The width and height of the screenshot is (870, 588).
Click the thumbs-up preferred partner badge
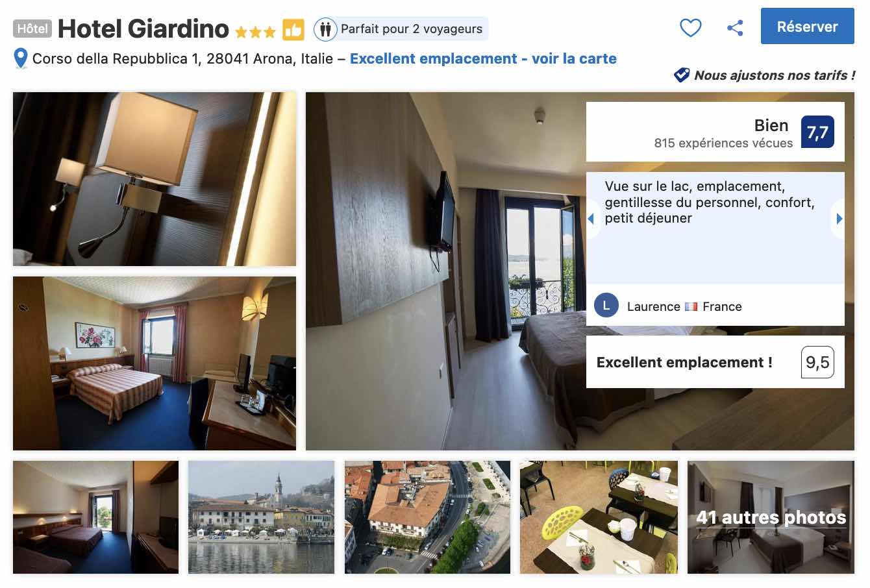(293, 30)
